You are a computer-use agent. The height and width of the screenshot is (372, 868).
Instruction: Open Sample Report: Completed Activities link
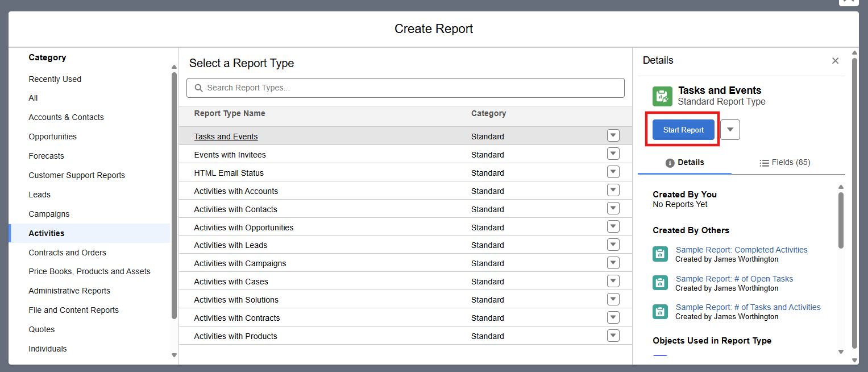click(741, 249)
